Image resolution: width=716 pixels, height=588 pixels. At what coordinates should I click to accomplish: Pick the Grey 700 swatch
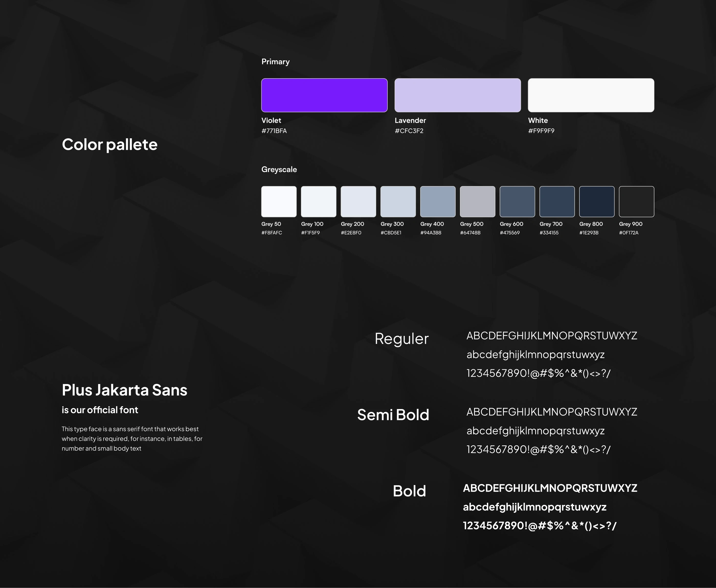557,201
